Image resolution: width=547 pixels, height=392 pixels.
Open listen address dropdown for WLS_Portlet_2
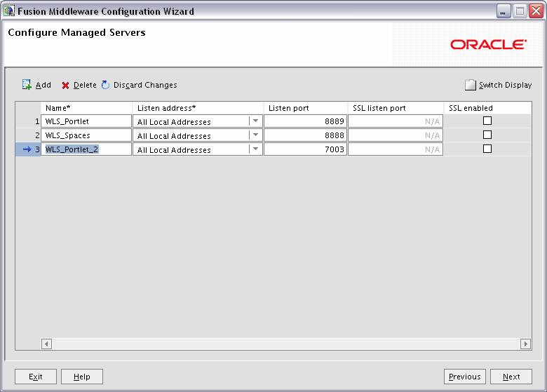click(x=256, y=149)
